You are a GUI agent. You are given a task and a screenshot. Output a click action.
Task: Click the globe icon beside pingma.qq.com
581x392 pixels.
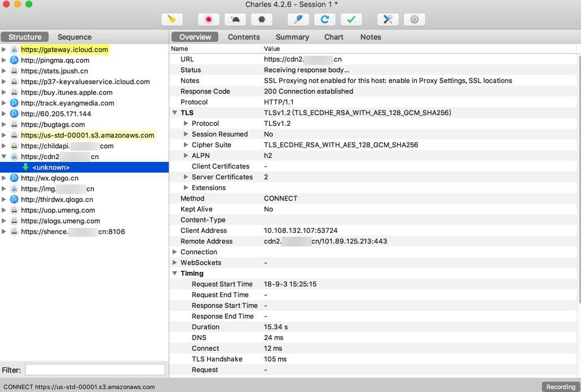point(14,60)
